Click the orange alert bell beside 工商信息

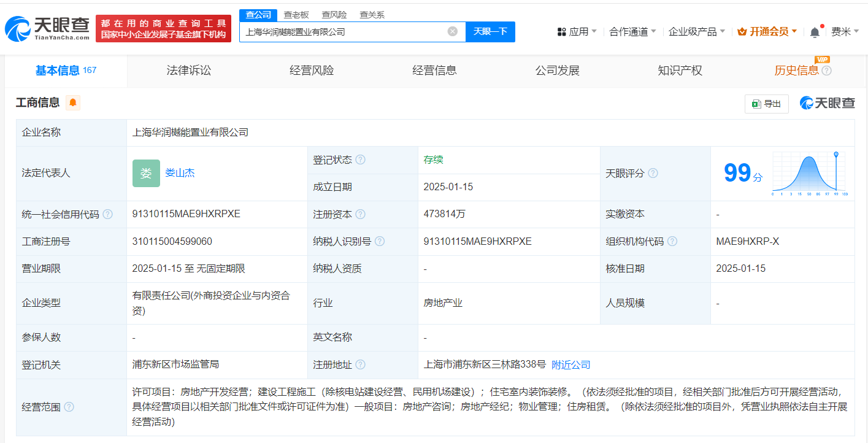click(x=73, y=103)
